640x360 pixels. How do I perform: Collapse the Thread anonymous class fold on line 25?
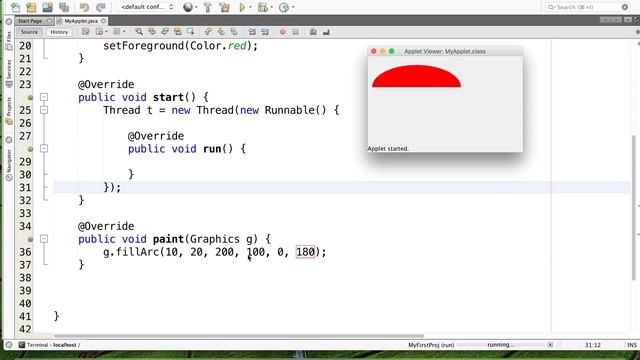click(x=44, y=110)
